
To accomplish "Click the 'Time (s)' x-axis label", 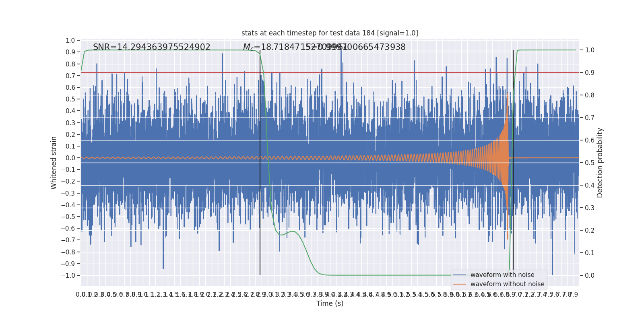I will point(330,303).
